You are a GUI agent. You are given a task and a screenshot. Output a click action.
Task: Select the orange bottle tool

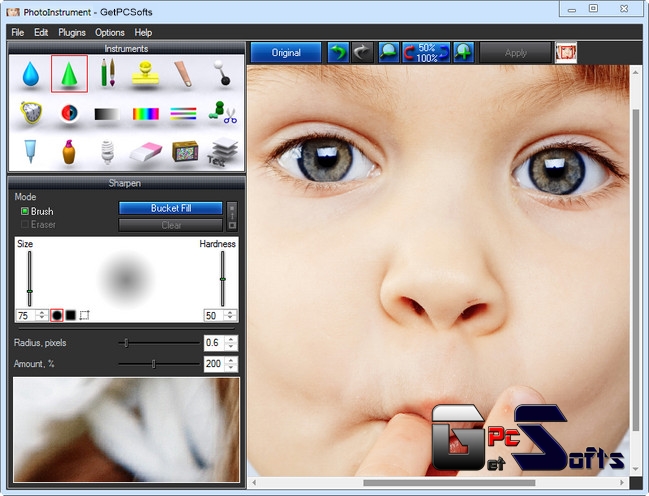click(x=69, y=152)
